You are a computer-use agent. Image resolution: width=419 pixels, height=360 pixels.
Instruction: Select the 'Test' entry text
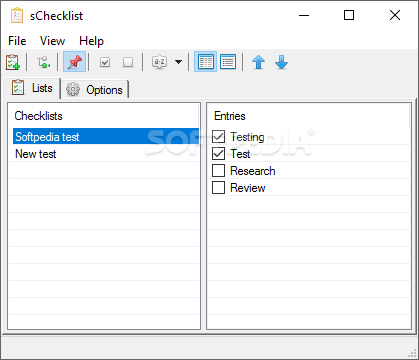pos(240,154)
